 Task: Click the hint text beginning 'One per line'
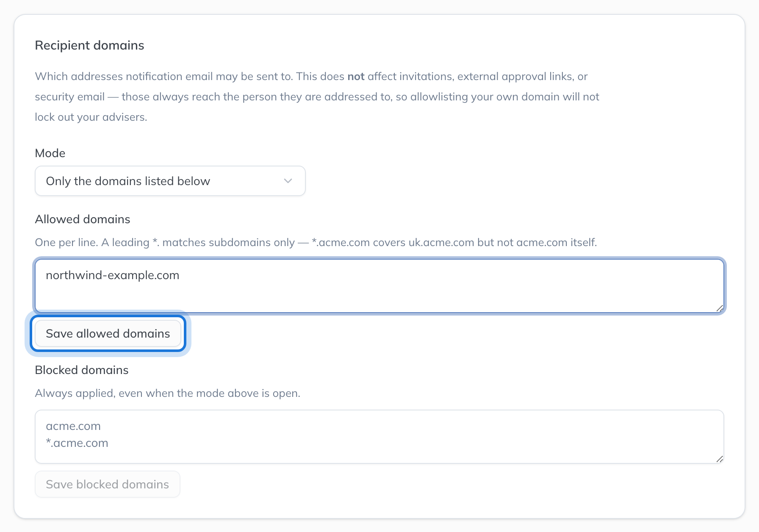316,242
